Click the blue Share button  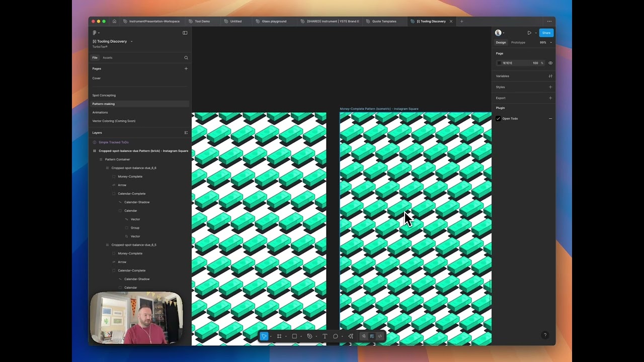pyautogui.click(x=546, y=33)
